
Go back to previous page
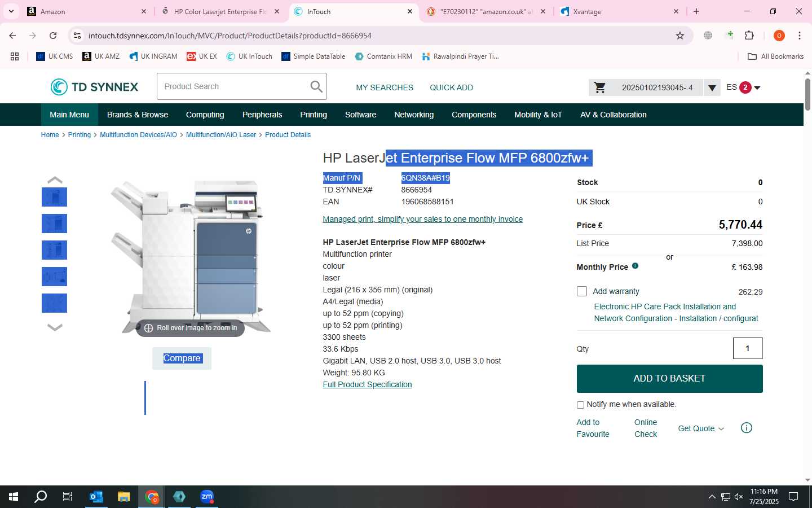(x=12, y=36)
